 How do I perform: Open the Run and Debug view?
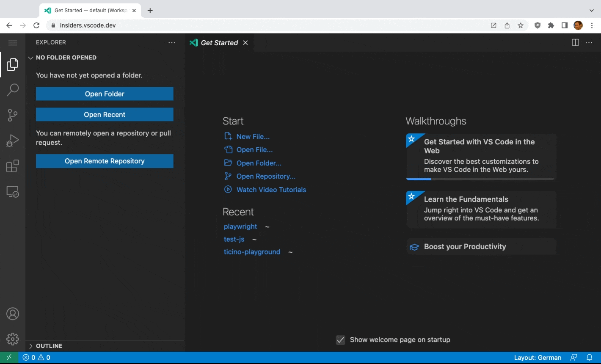click(x=13, y=141)
